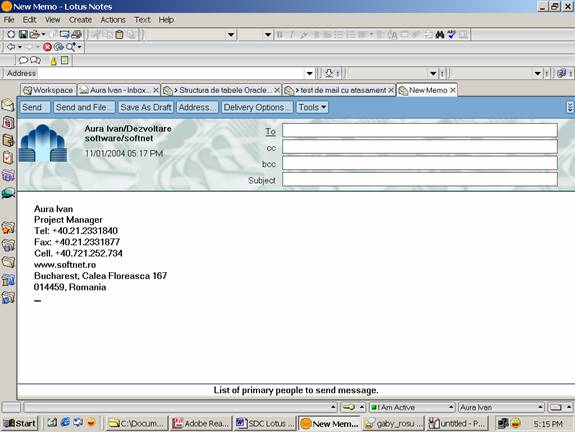Click the To address link
The image size is (575, 432).
[x=270, y=131]
